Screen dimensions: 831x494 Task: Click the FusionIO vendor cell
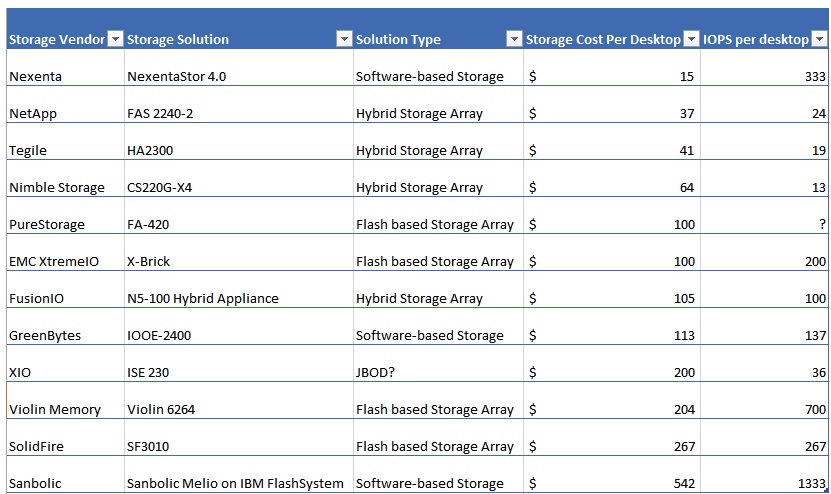click(x=66, y=290)
